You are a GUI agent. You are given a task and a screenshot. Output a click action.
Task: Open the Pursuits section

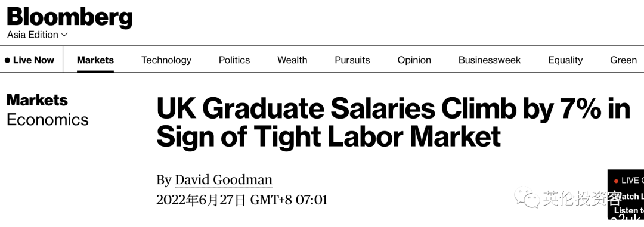pyautogui.click(x=352, y=60)
